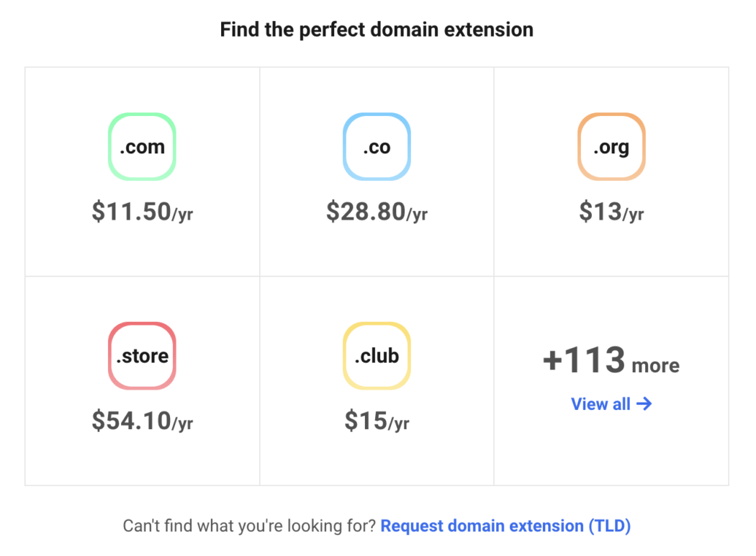Select the $15/yr price under .club
This screenshot has height=556, width=756.
(377, 421)
